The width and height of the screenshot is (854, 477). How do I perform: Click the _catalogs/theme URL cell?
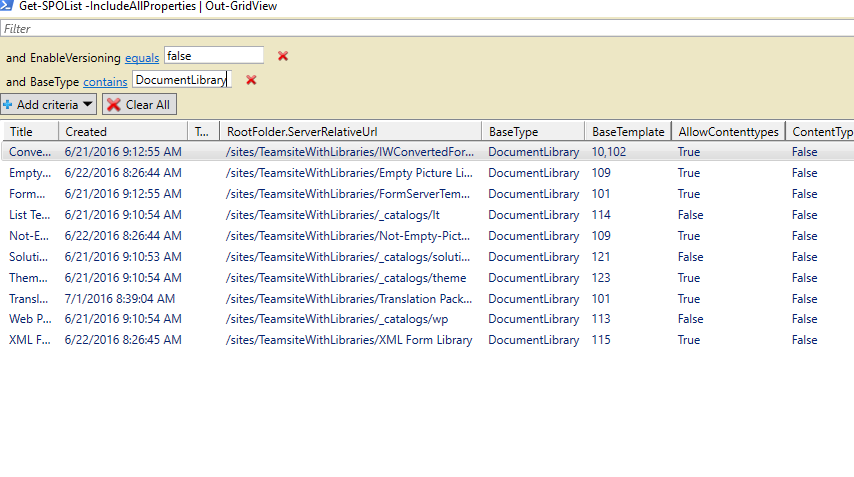tap(346, 278)
